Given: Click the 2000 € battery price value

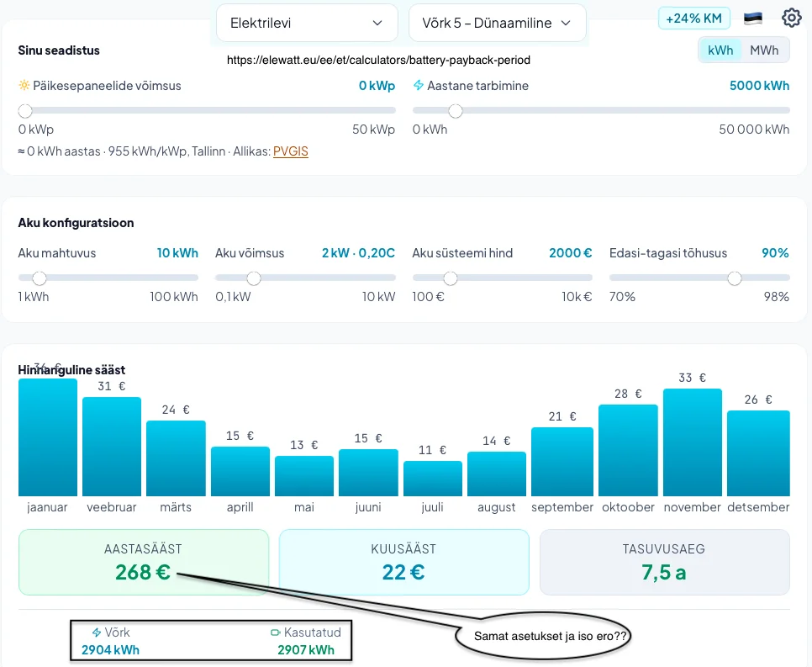Looking at the screenshot, I should point(570,253).
